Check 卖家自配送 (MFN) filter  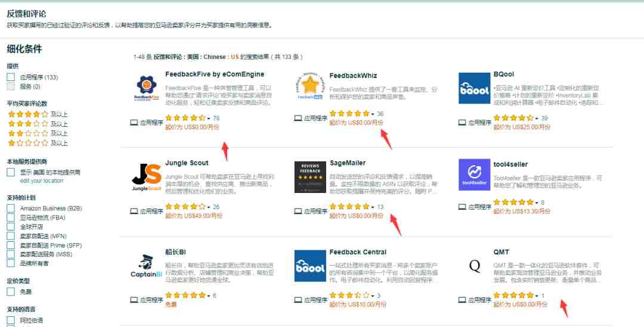coord(11,236)
